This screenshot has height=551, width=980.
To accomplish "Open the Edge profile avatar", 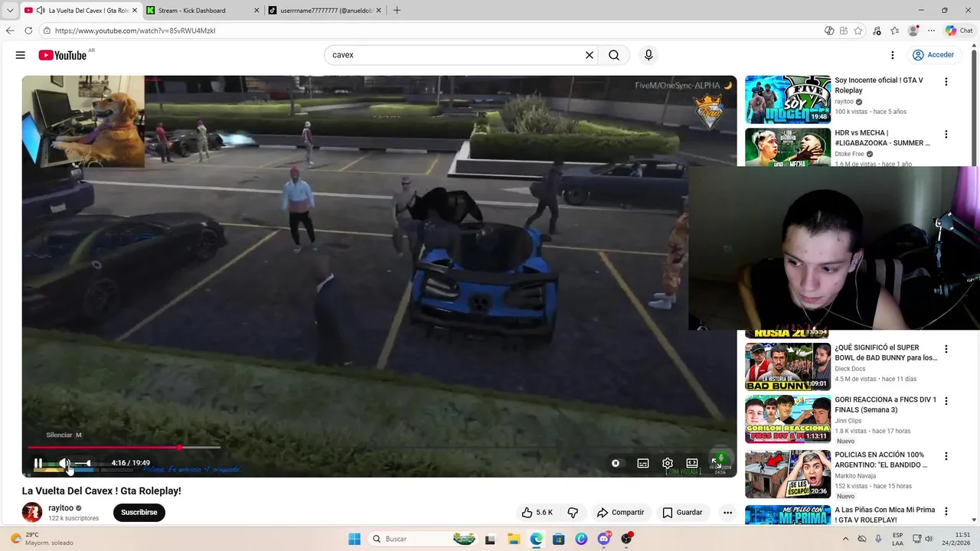I will pos(913,31).
